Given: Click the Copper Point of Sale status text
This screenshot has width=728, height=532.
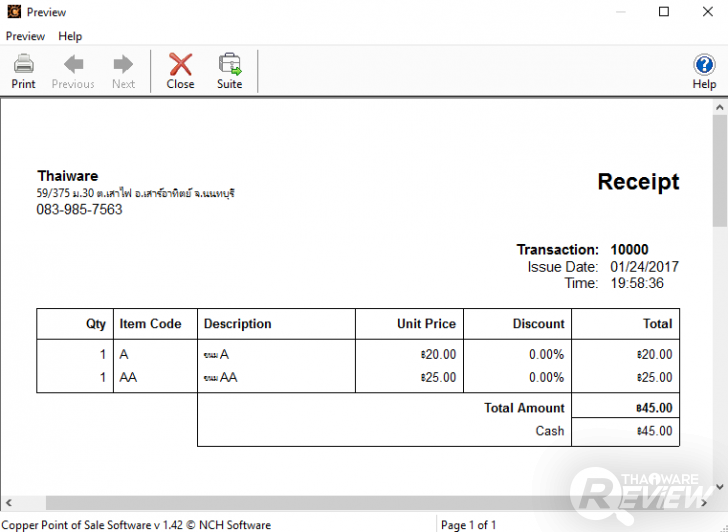Looking at the screenshot, I should pyautogui.click(x=136, y=525).
